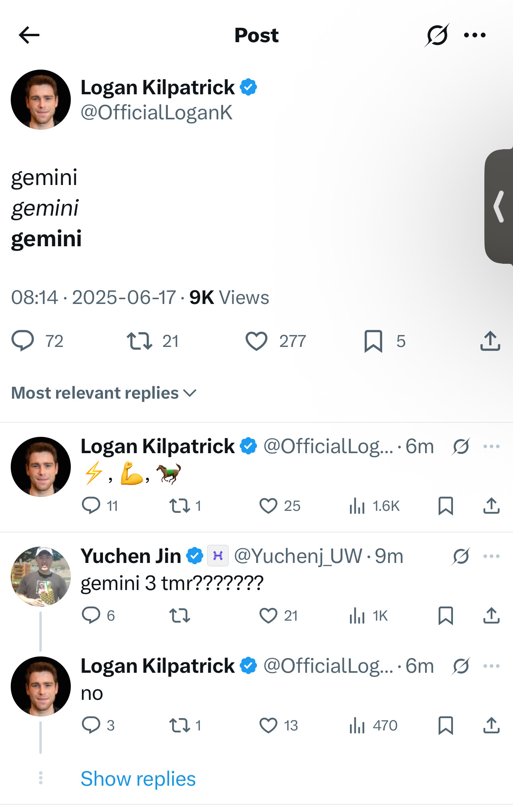Tap the affiliation badge beside Yuchen Jin
This screenshot has width=513, height=812.
(x=218, y=555)
